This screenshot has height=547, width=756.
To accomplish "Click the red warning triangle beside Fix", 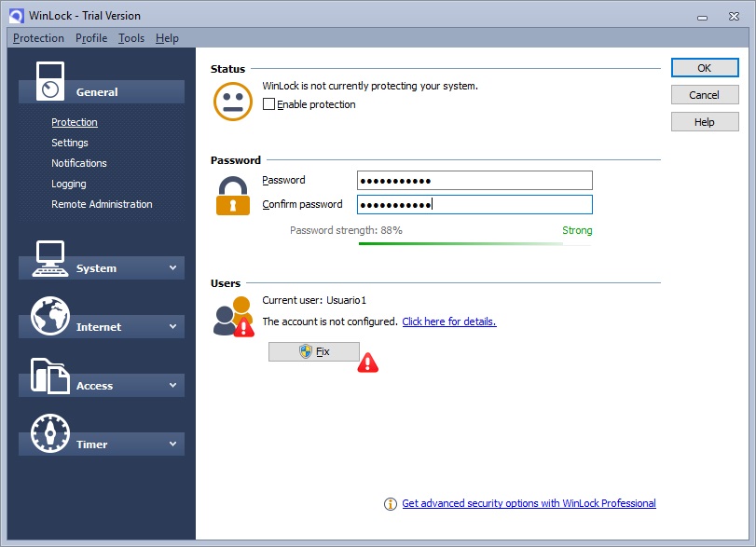I will tap(368, 362).
